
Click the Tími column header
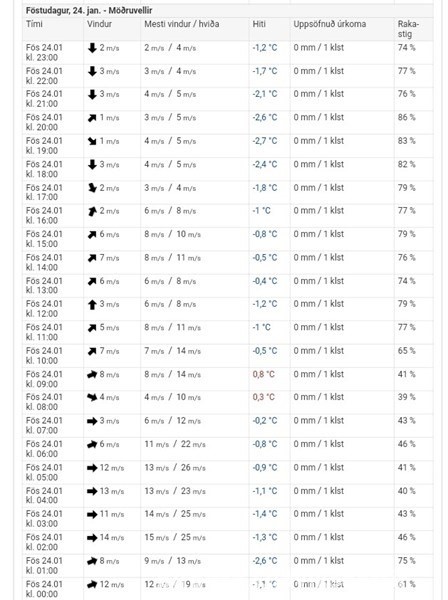[x=34, y=24]
